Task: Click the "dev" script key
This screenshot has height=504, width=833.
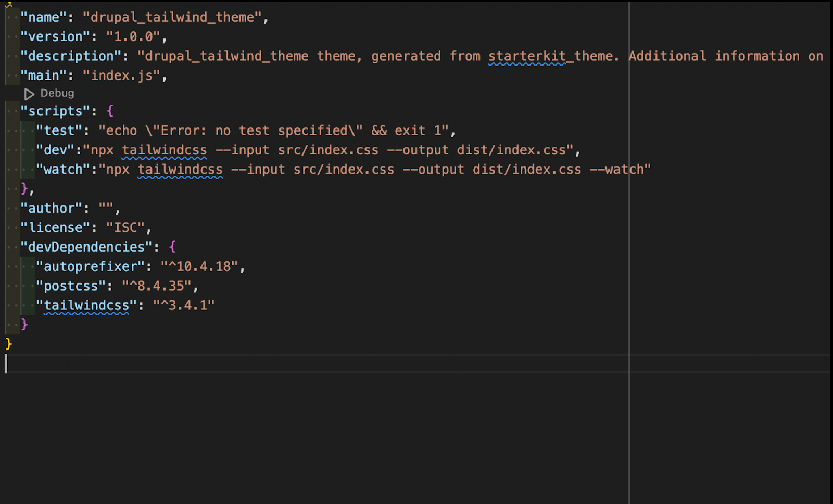Action: (x=55, y=150)
